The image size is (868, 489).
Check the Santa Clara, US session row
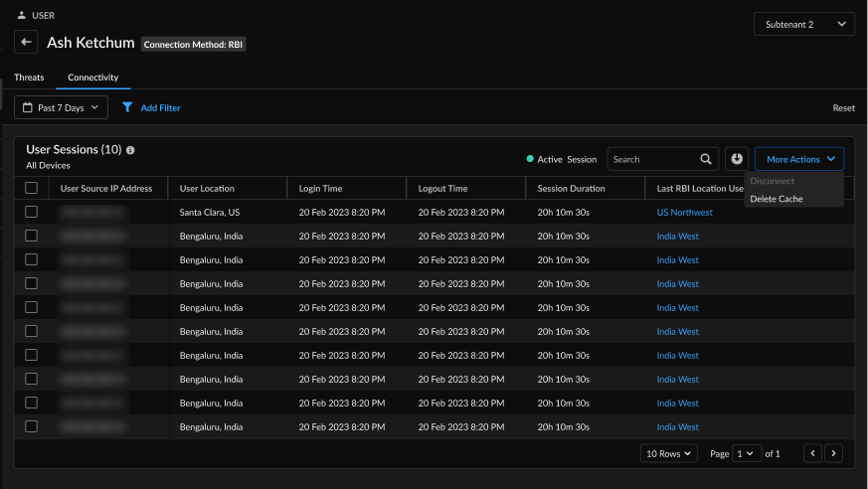32,212
